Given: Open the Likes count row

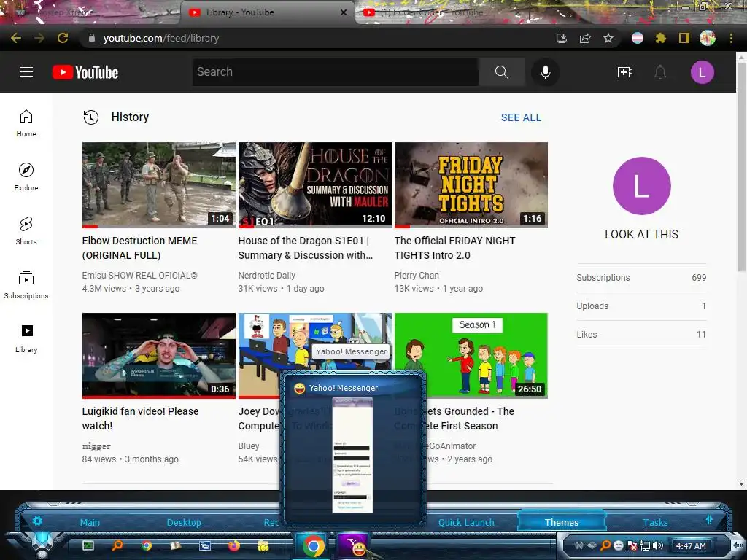Looking at the screenshot, I should click(641, 334).
